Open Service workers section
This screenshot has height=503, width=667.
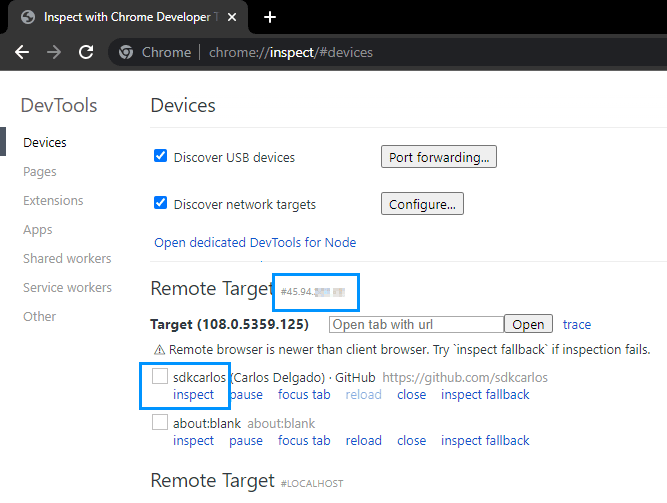point(67,287)
